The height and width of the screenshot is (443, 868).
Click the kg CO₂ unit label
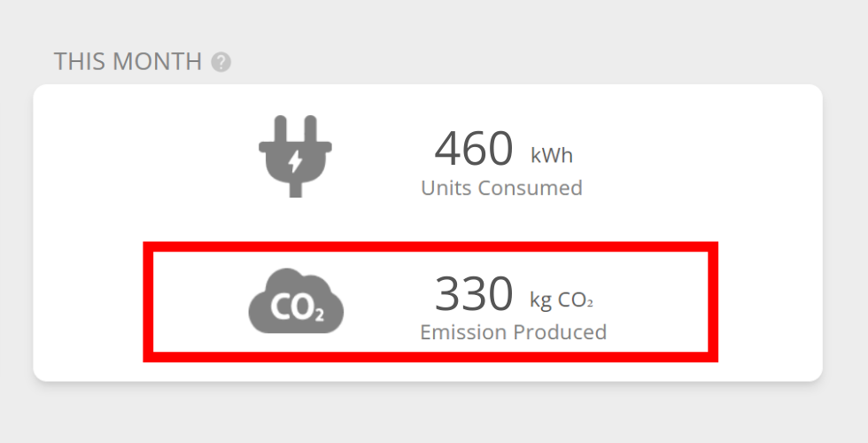[561, 301]
